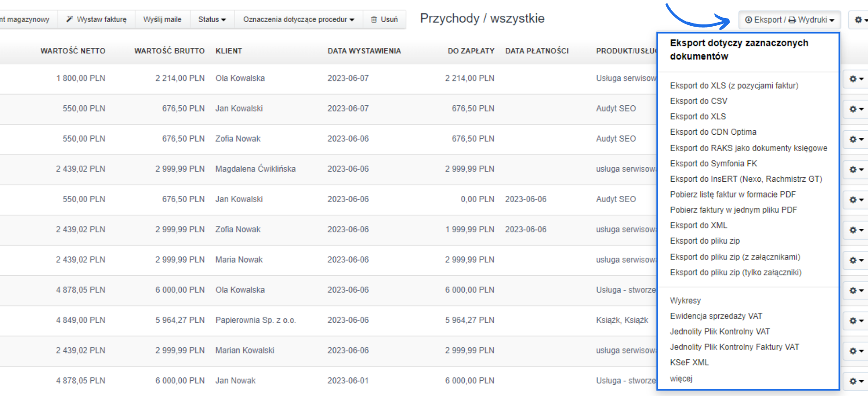This screenshot has width=868, height=396.
Task: Choose plain Eksport do pliku zip
Action: pos(705,240)
